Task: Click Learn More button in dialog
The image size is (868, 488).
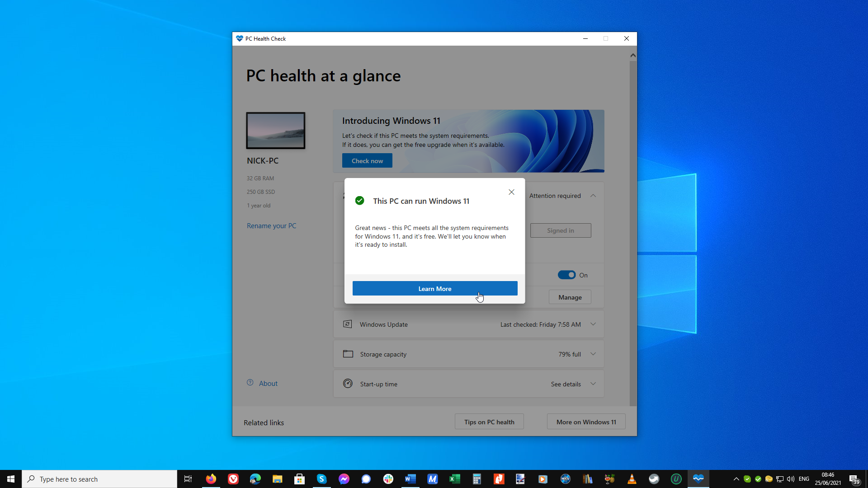Action: pyautogui.click(x=434, y=288)
